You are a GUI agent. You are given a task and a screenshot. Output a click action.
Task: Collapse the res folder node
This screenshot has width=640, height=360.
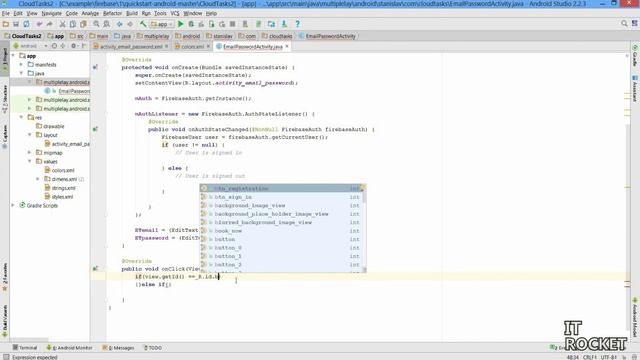pos(21,118)
